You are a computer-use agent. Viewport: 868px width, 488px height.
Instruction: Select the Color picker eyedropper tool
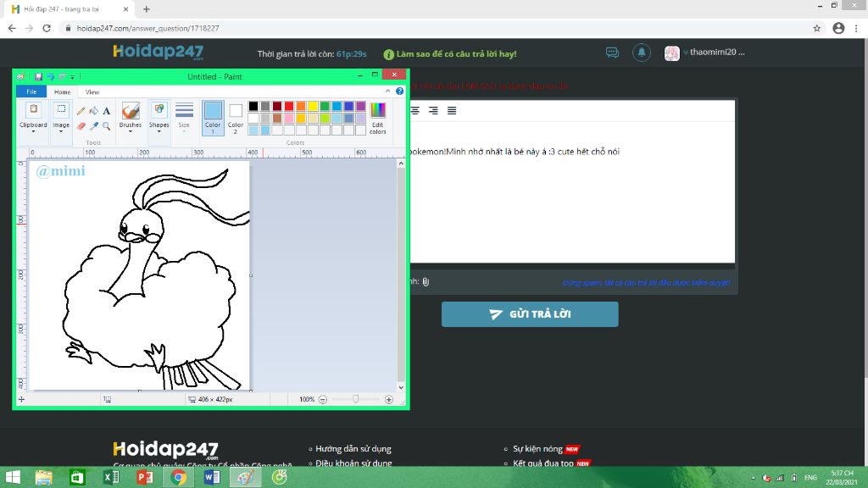point(94,126)
